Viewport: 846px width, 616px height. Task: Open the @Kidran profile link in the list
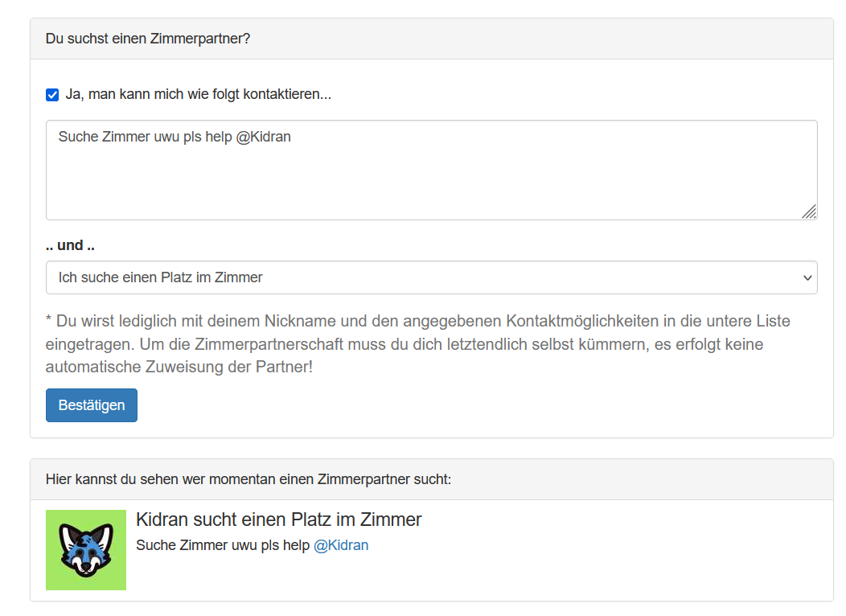coord(341,545)
